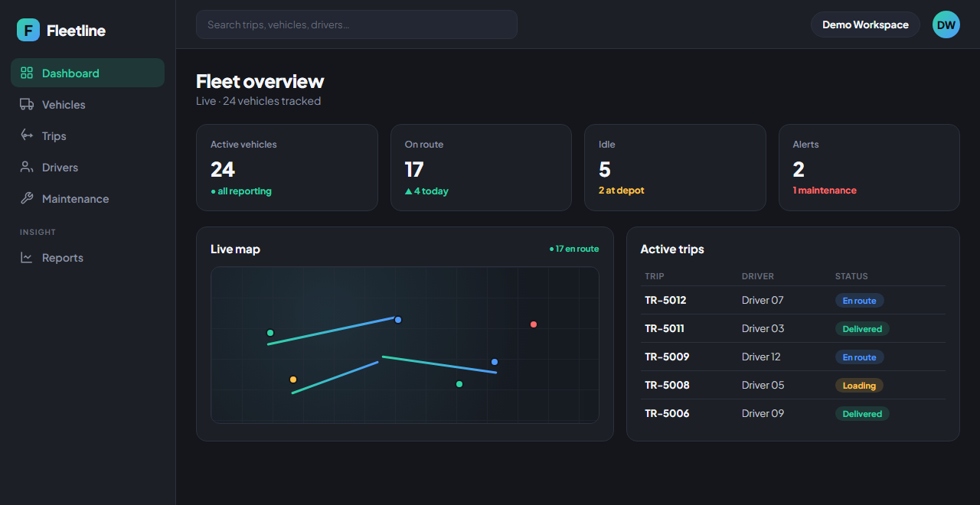Click the TRIP column header
The height and width of the screenshot is (505, 980).
tap(655, 276)
